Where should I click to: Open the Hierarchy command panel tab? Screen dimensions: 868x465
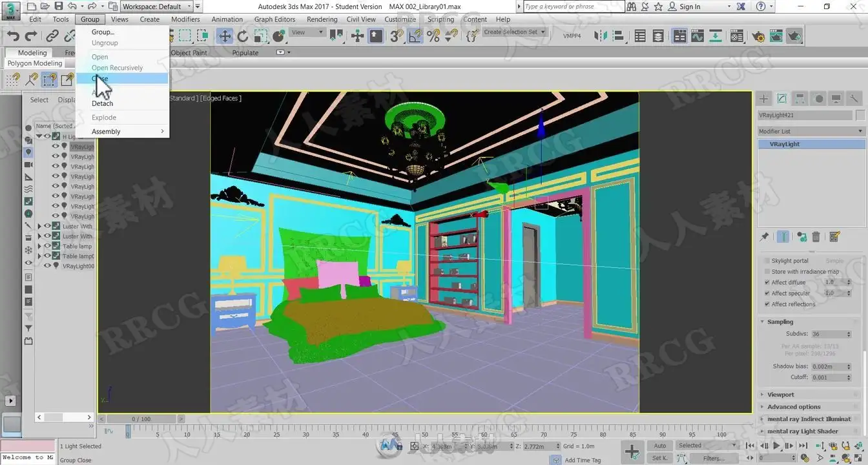pyautogui.click(x=800, y=99)
